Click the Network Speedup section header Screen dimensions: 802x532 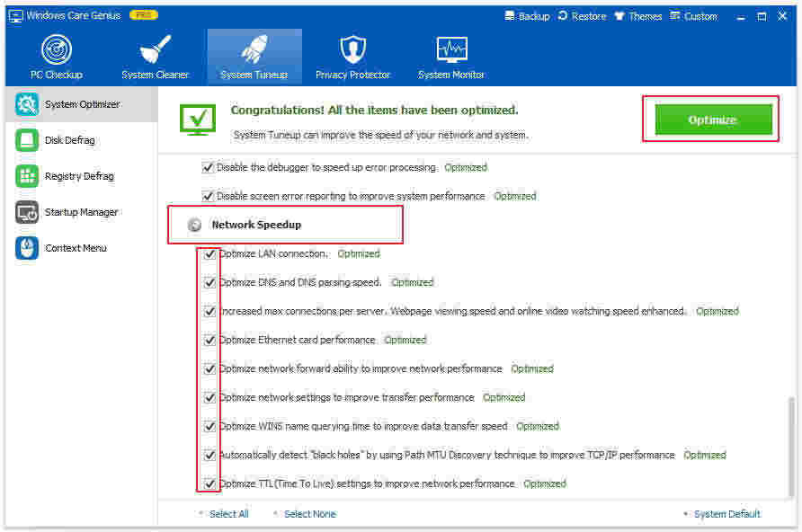tap(256, 225)
